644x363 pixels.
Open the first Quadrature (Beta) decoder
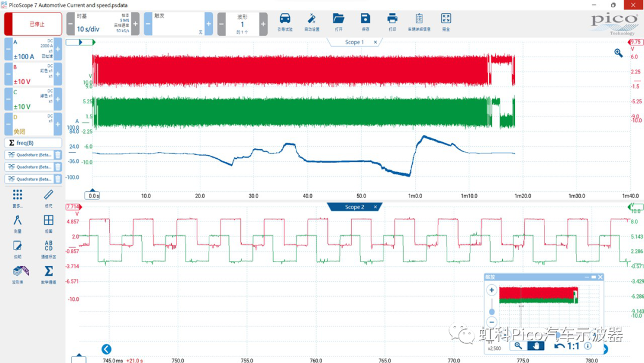pyautogui.click(x=29, y=155)
